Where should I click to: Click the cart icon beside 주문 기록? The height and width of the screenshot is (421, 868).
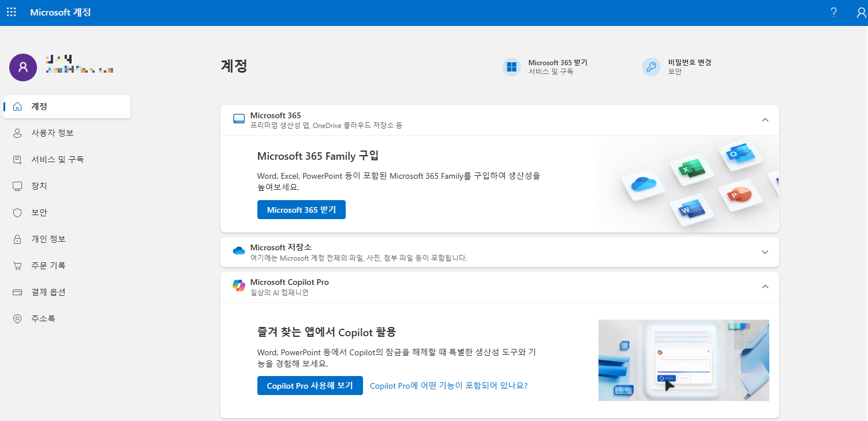pos(17,266)
